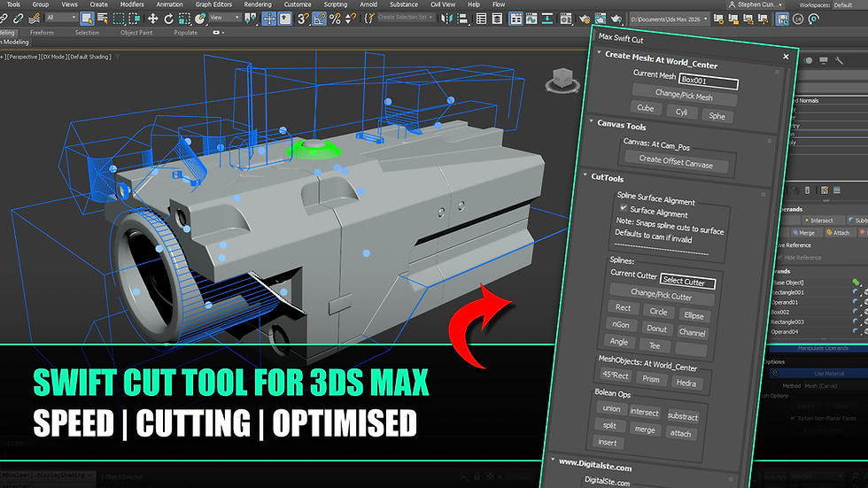
Task: Select the Rotate tool icon
Action: (x=168, y=19)
